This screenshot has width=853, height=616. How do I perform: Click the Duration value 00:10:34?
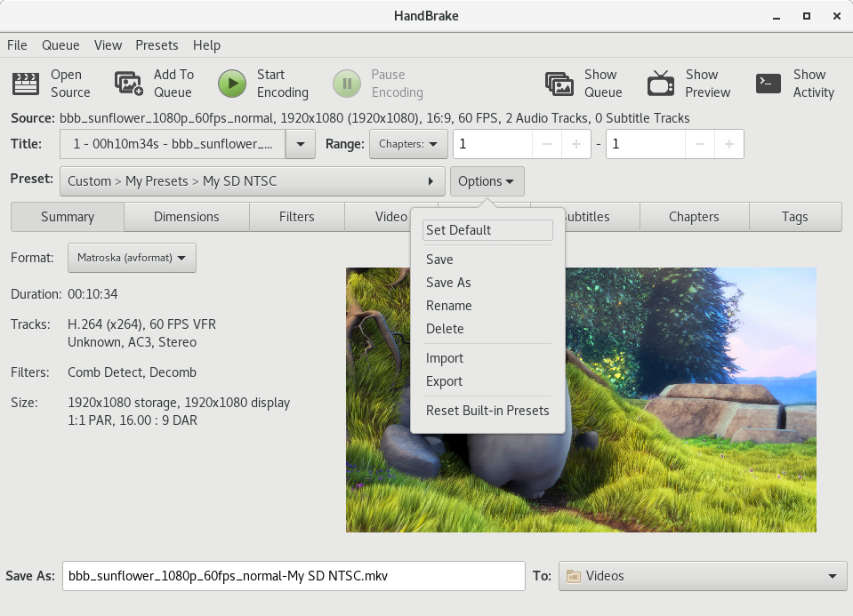[x=93, y=294]
